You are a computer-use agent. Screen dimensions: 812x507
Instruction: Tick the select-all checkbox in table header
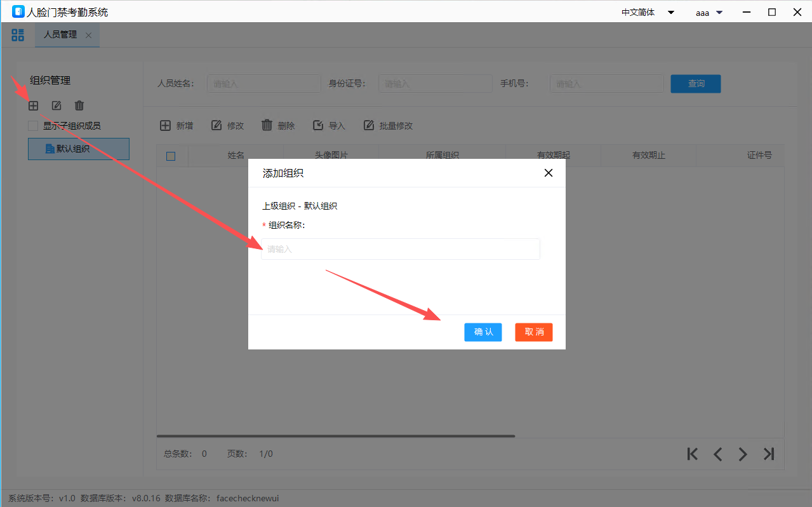click(x=171, y=156)
